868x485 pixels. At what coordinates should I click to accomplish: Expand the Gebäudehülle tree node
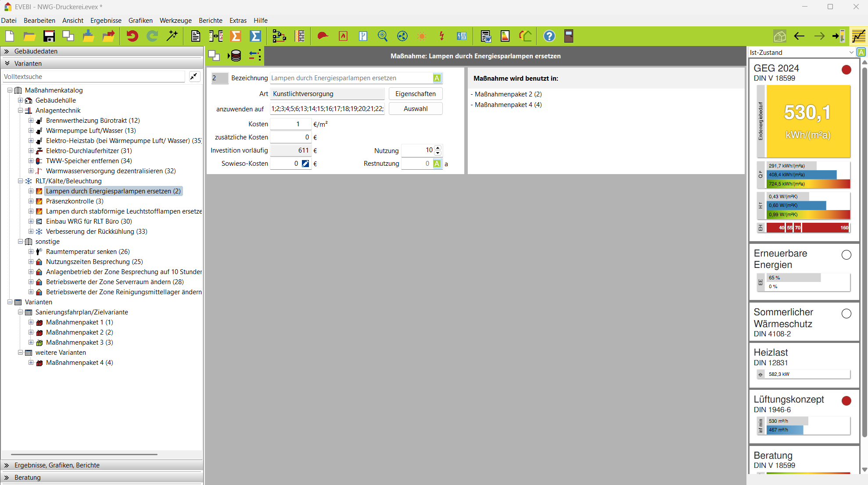coord(20,100)
